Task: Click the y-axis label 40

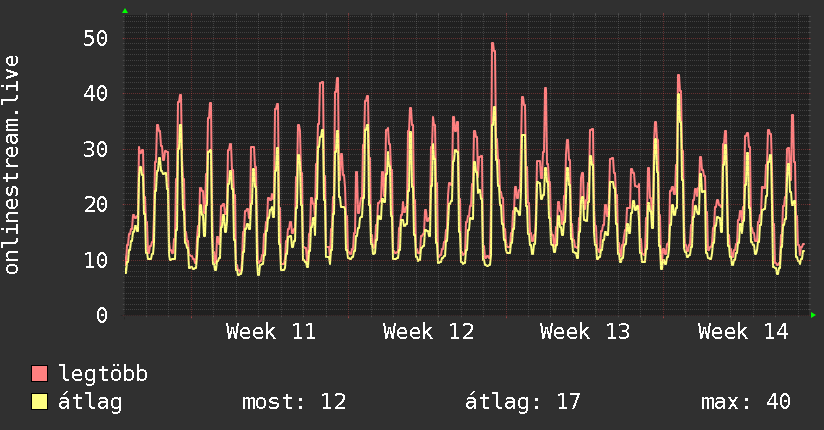Action: [96, 94]
